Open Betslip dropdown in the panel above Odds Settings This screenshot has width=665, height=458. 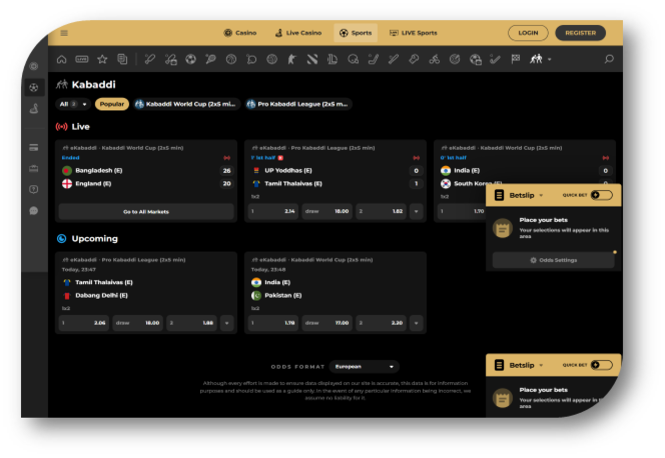(x=526, y=195)
